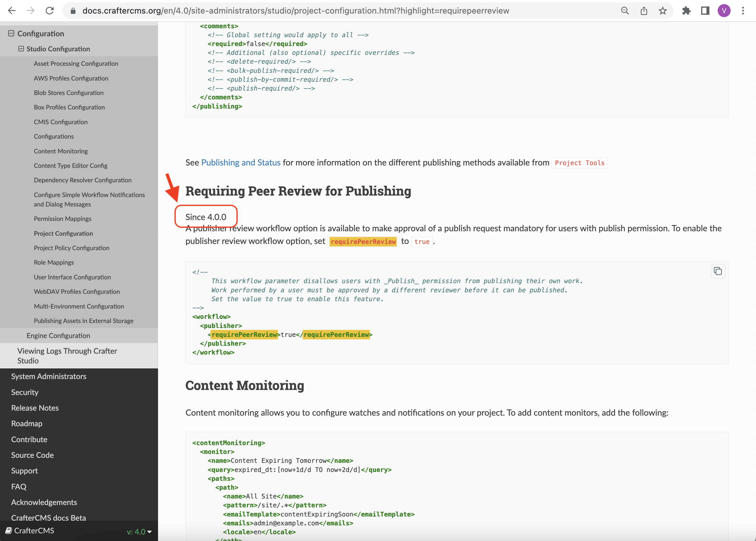Open the Roadmap page
This screenshot has width=756, height=541.
(x=27, y=423)
